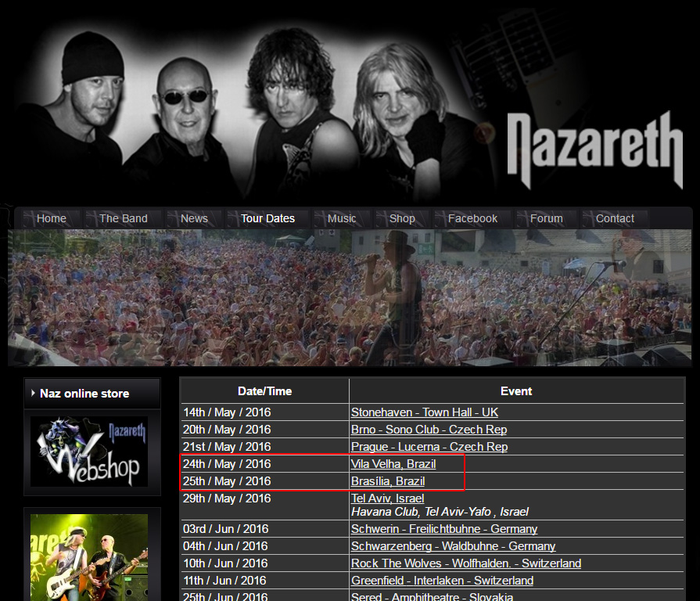Open the Facebook link in navigation
The height and width of the screenshot is (601, 700).
pos(472,218)
